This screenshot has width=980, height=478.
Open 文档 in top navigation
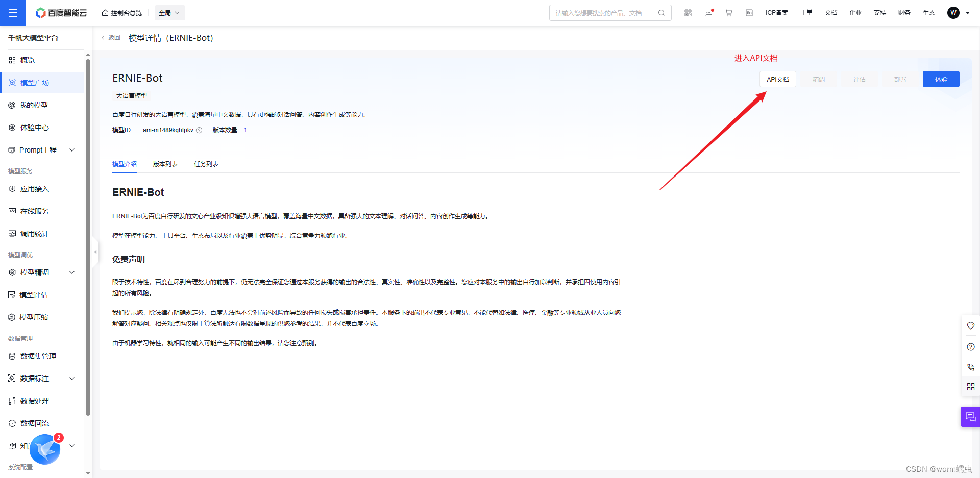(x=831, y=13)
